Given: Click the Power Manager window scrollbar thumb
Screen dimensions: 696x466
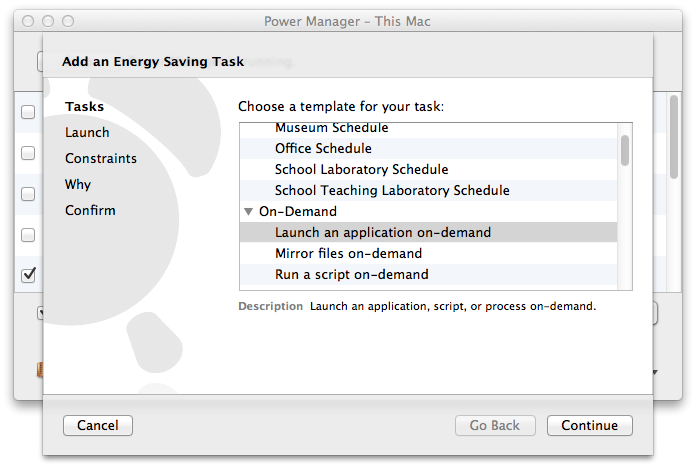Looking at the screenshot, I should pyautogui.click(x=674, y=137).
